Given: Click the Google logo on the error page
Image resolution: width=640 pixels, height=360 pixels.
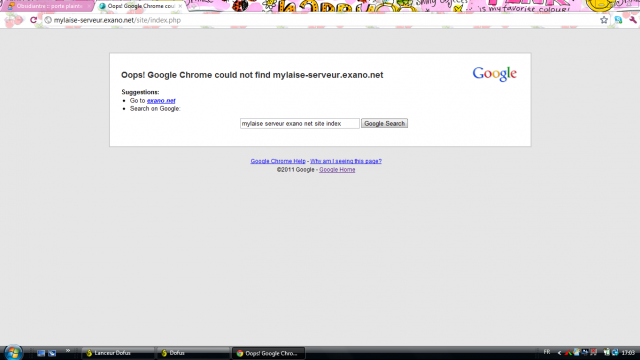Looking at the screenshot, I should [x=494, y=74].
